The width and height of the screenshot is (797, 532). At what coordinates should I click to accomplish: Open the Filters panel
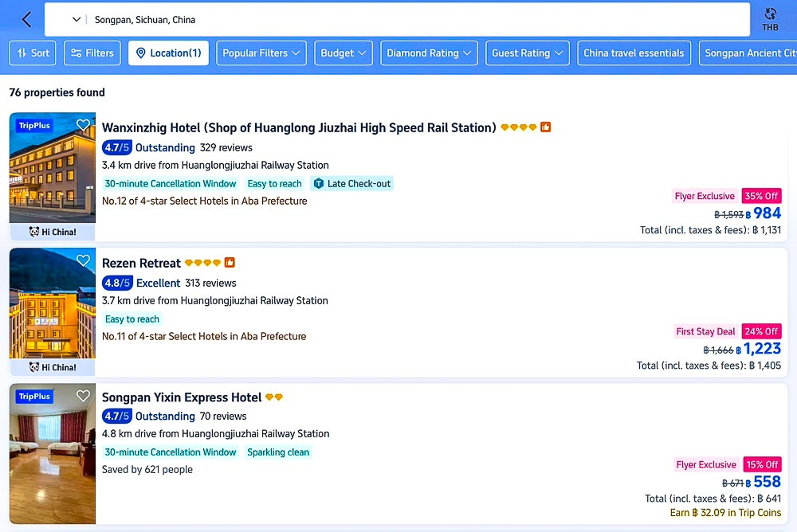coord(92,53)
